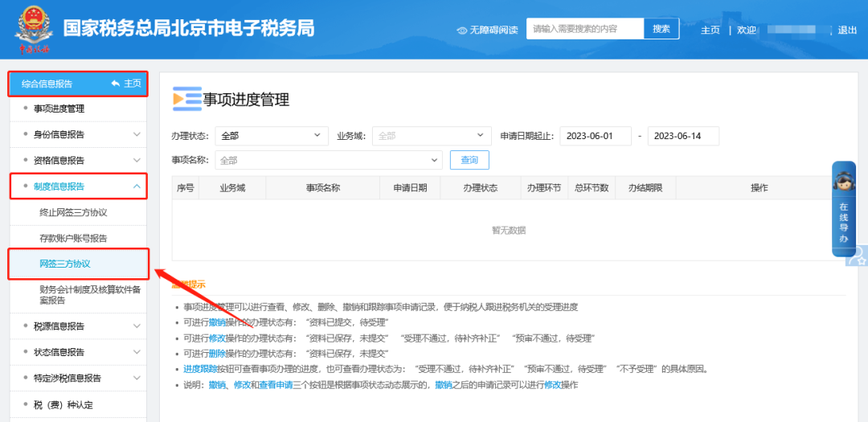Click the 办结期限 column header

(645, 188)
